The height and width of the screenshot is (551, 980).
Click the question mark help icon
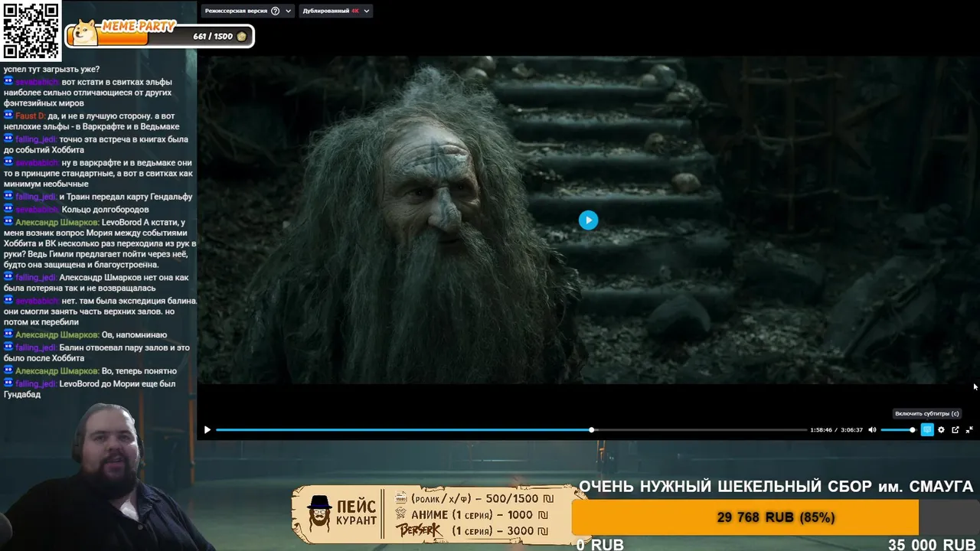[276, 11]
